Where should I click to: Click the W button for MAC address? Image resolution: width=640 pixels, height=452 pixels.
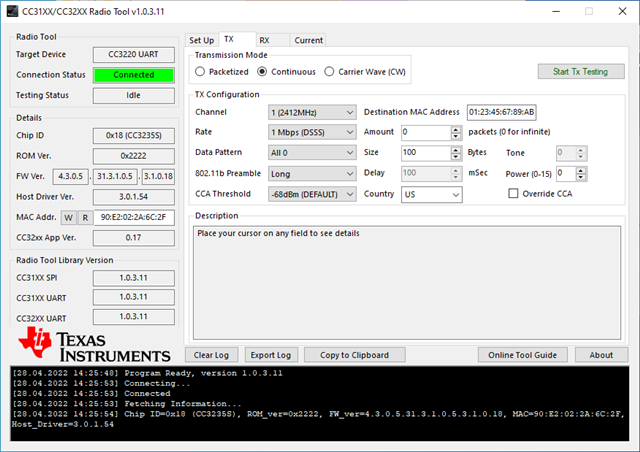point(69,218)
